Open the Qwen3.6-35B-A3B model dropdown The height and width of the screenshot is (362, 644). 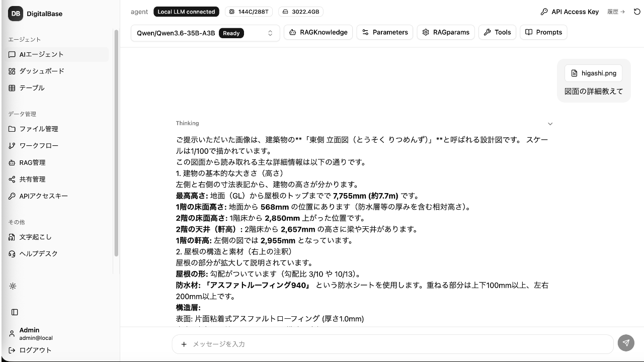pos(205,33)
